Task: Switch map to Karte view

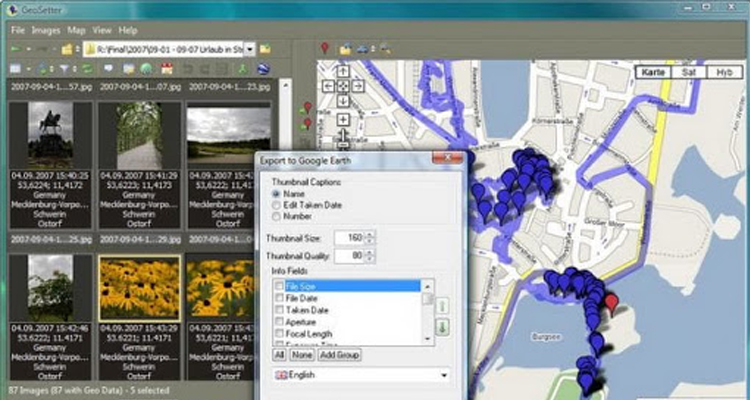Action: tap(653, 72)
